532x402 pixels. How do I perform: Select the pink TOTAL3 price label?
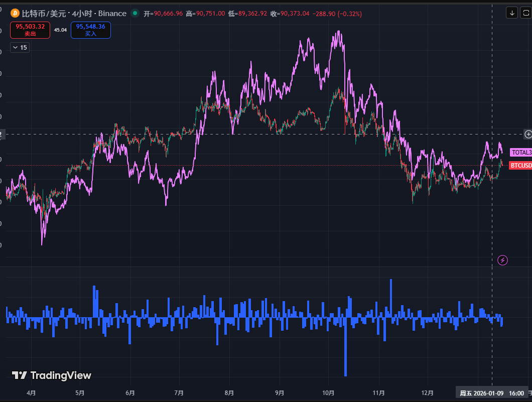(520, 152)
